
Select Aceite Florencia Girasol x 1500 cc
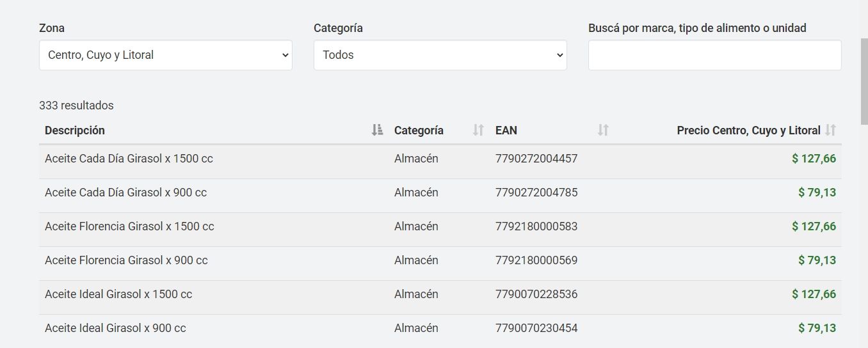click(x=129, y=226)
